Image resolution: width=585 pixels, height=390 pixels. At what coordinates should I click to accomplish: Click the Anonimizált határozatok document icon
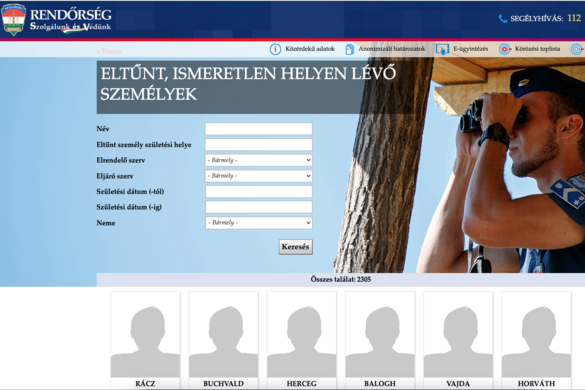(350, 49)
